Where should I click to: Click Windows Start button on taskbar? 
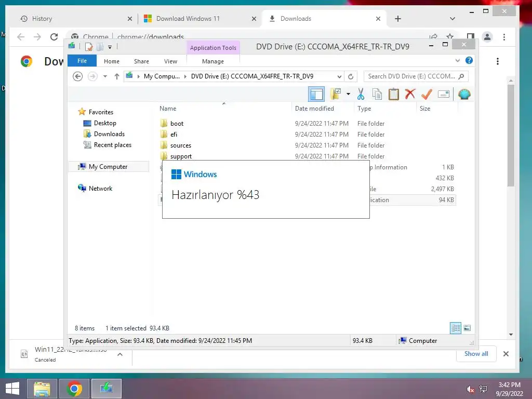(x=12, y=388)
